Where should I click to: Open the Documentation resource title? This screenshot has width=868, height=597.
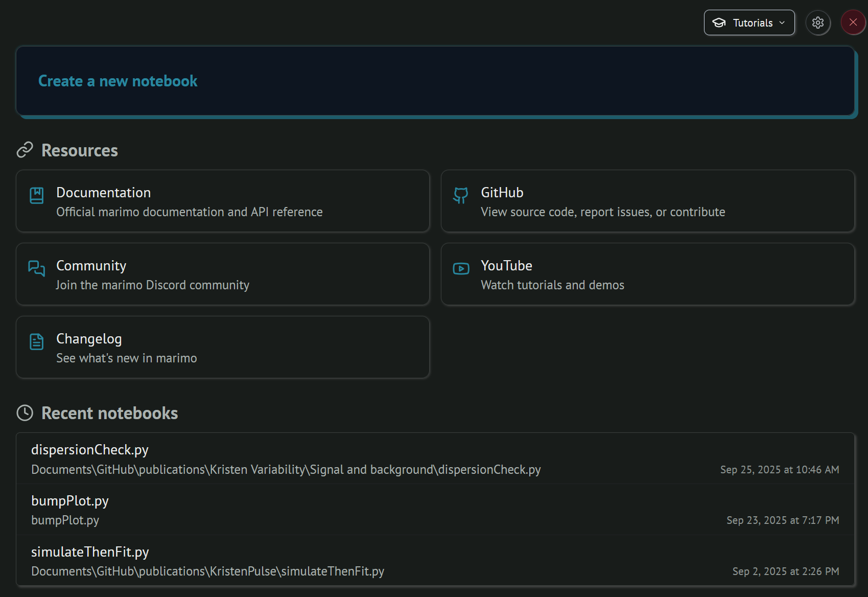[104, 193]
